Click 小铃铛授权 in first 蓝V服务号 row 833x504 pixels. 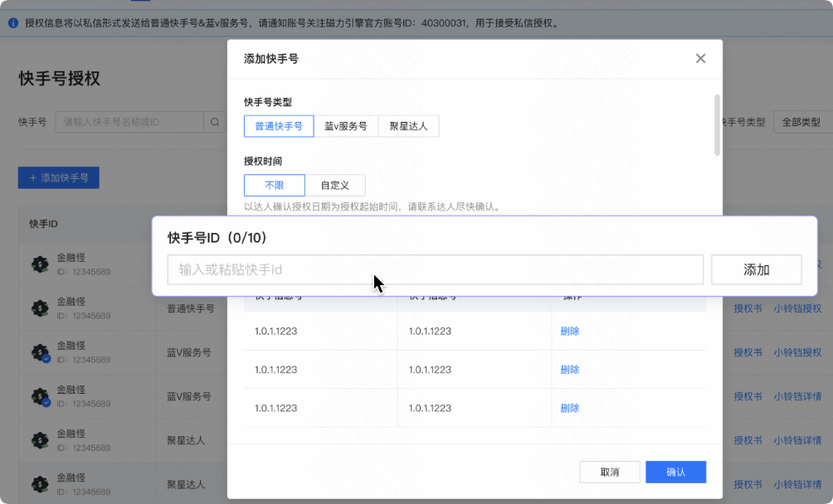797,352
